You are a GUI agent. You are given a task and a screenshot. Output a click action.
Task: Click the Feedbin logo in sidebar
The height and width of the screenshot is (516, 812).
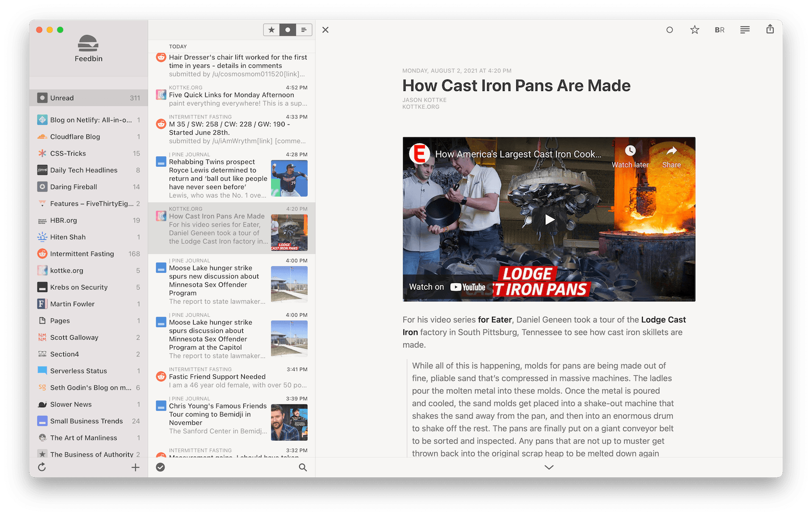pos(88,48)
